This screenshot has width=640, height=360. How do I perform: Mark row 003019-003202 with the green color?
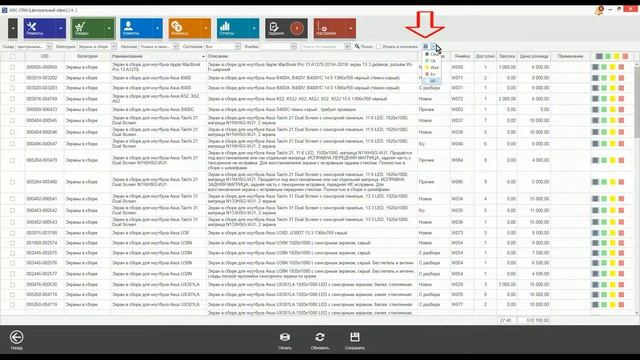point(604,78)
